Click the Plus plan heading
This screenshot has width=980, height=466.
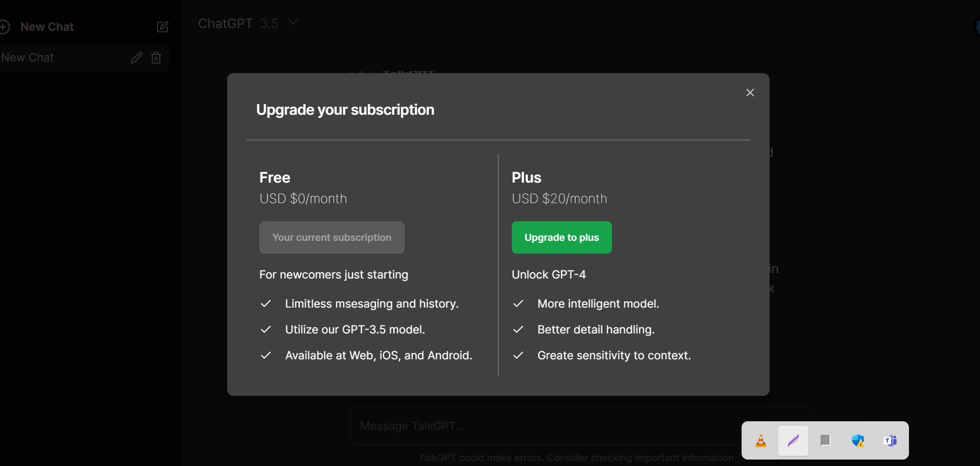pos(526,178)
